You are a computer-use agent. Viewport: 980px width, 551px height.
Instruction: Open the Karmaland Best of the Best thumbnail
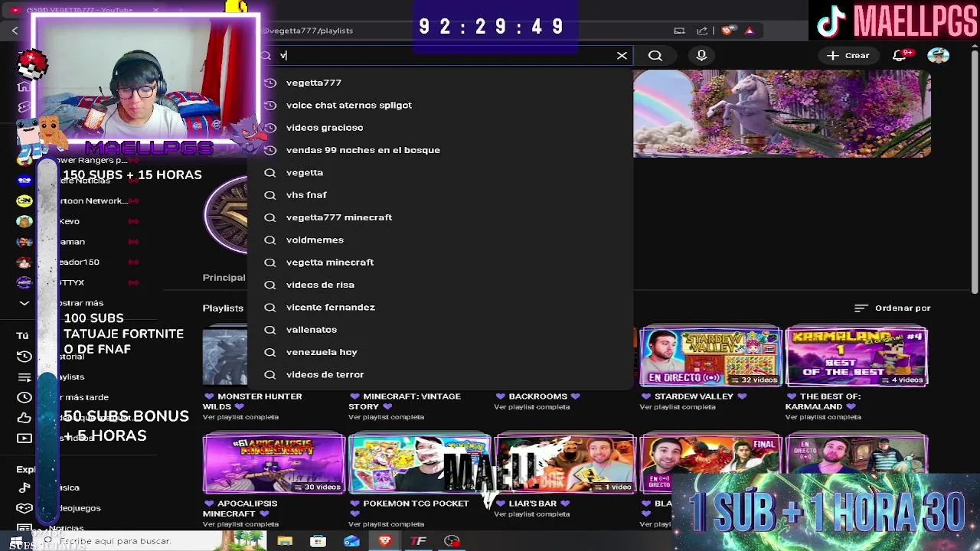pyautogui.click(x=856, y=356)
